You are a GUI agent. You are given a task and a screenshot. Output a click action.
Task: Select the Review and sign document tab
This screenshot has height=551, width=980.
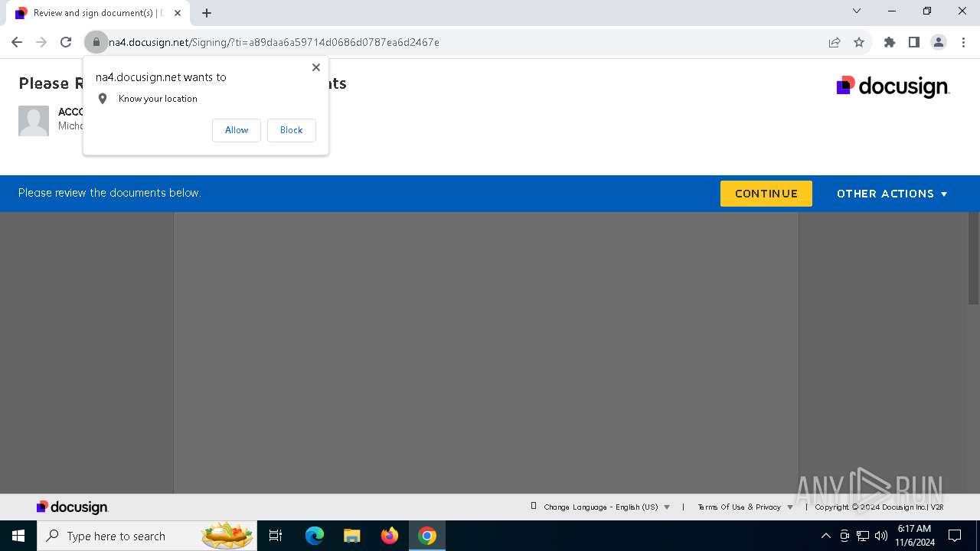[98, 13]
